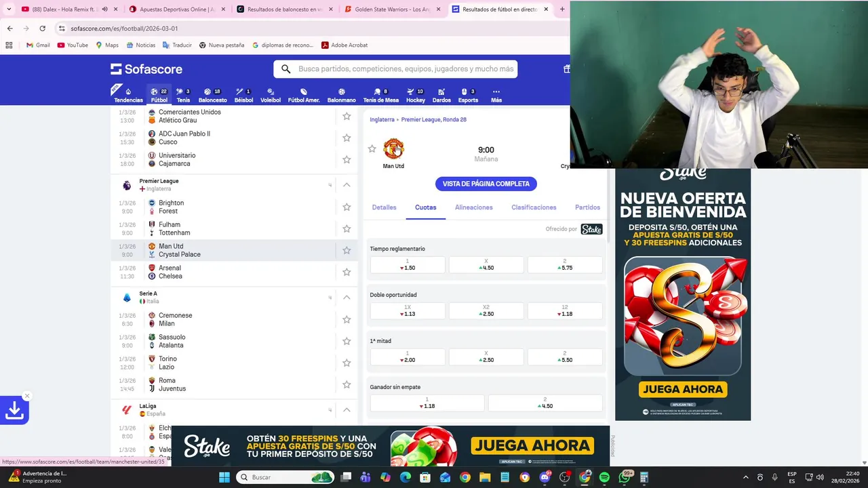
Task: Switch to the Detalles tab
Action: [384, 207]
